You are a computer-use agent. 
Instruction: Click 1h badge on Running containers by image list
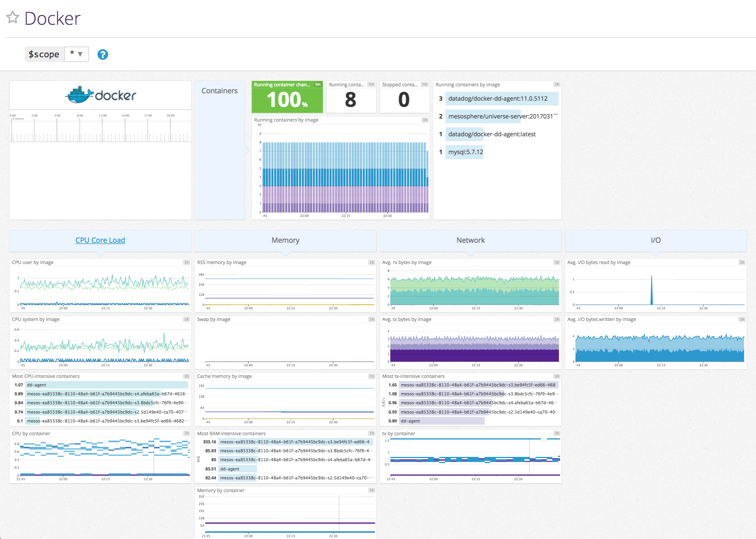[557, 84]
